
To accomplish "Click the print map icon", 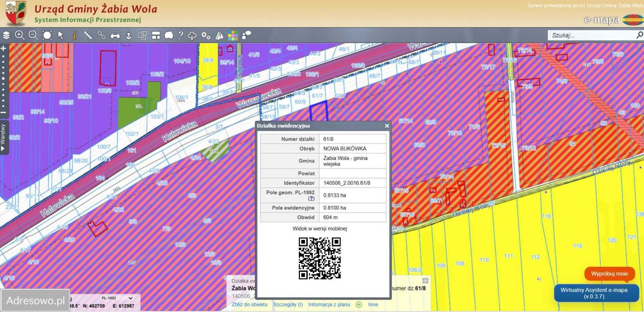I will (x=115, y=35).
